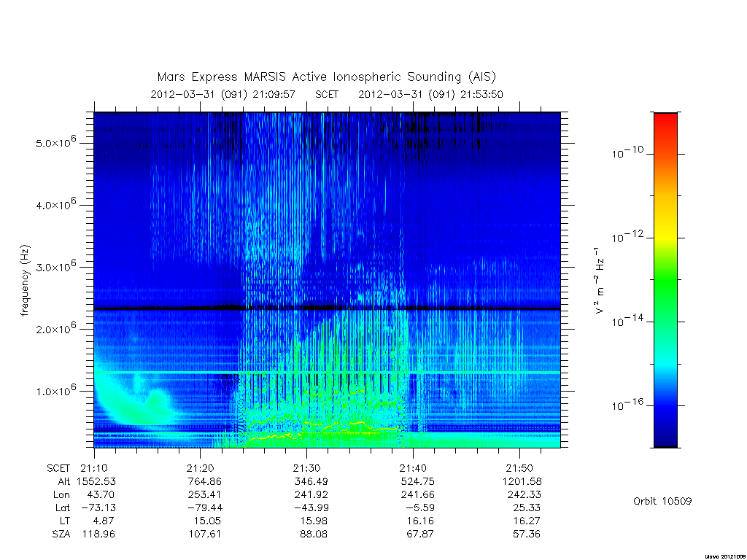Click the 'LT' row label

64,521
